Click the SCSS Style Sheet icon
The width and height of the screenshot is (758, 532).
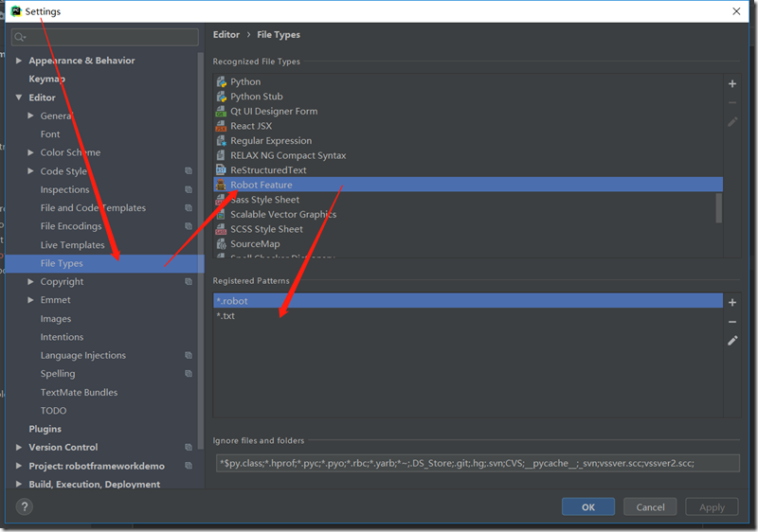pos(221,229)
